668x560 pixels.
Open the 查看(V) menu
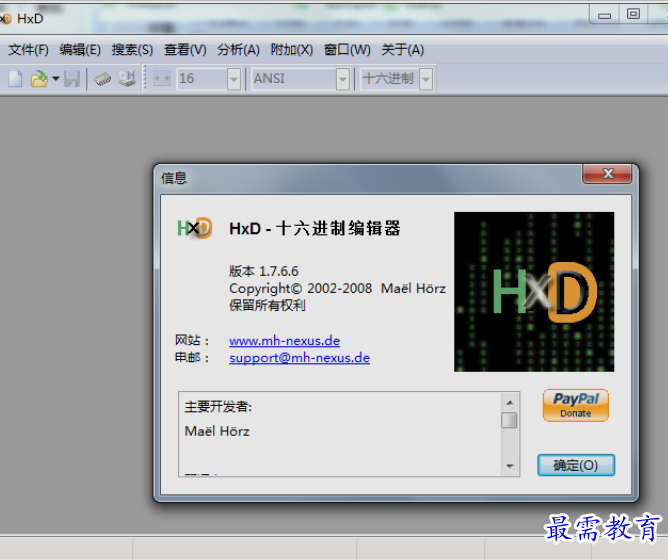(185, 50)
